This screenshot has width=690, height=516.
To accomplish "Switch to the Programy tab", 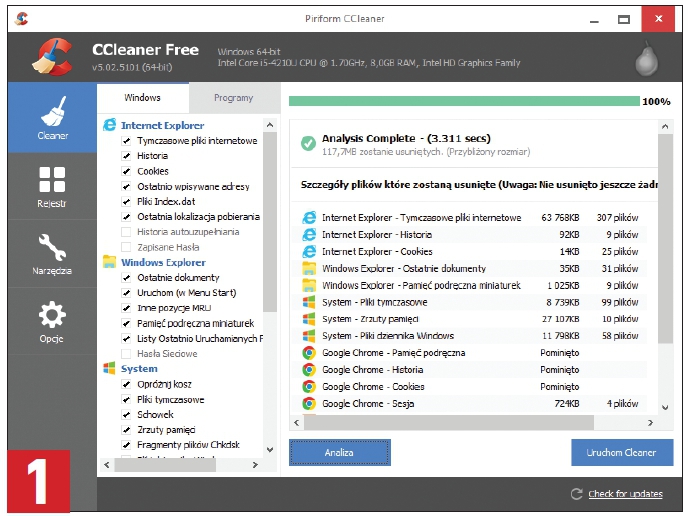I will (234, 98).
